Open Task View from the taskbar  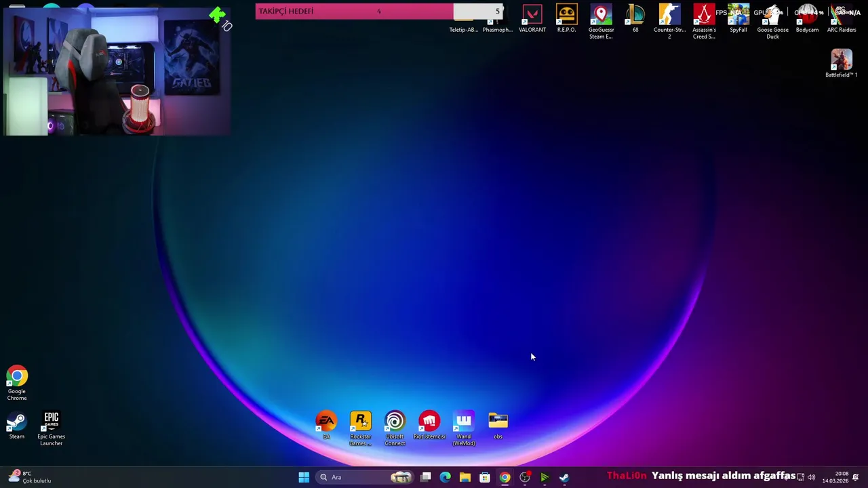(426, 477)
